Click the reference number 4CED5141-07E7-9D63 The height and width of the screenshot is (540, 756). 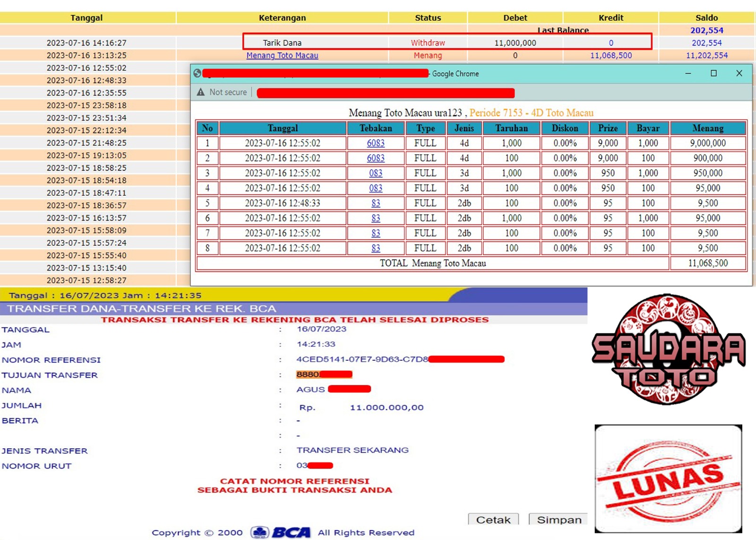click(x=362, y=359)
